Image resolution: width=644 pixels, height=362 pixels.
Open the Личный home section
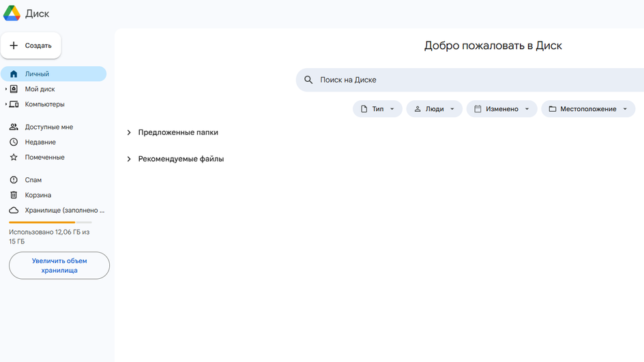pyautogui.click(x=53, y=74)
